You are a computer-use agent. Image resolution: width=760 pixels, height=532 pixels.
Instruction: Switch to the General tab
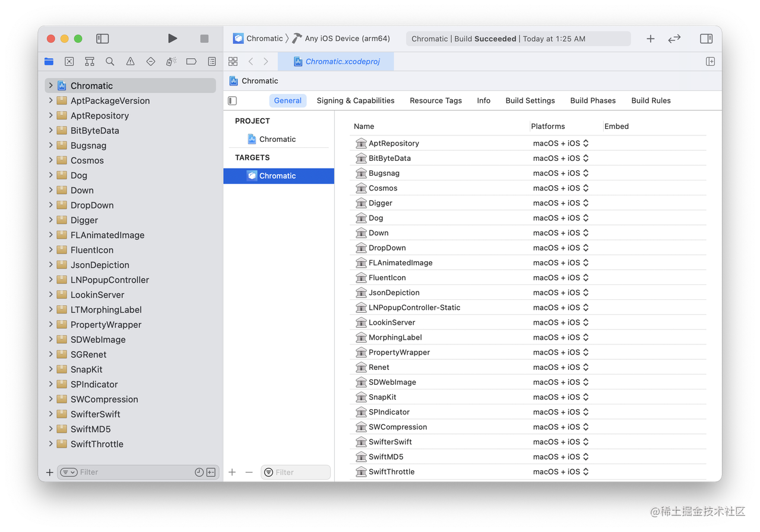coord(288,101)
